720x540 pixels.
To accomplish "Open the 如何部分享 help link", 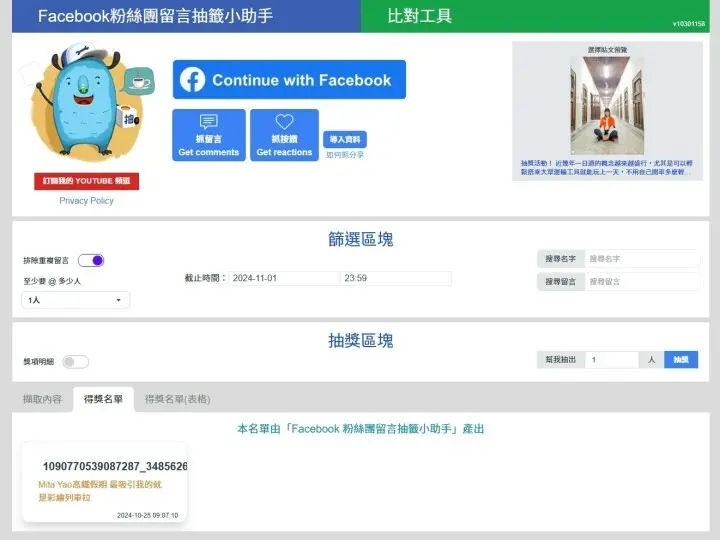I will [345, 155].
